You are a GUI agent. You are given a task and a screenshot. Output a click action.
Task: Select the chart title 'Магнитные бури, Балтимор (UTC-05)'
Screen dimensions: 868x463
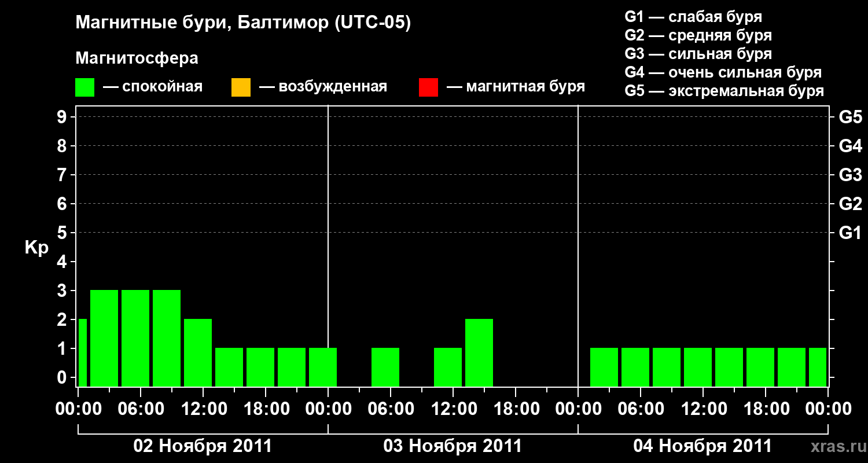coord(243,24)
